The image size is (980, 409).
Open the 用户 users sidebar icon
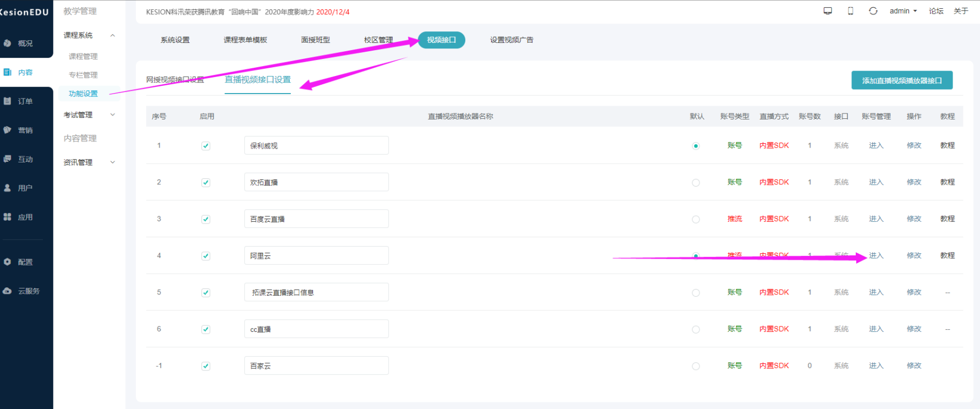click(x=8, y=188)
